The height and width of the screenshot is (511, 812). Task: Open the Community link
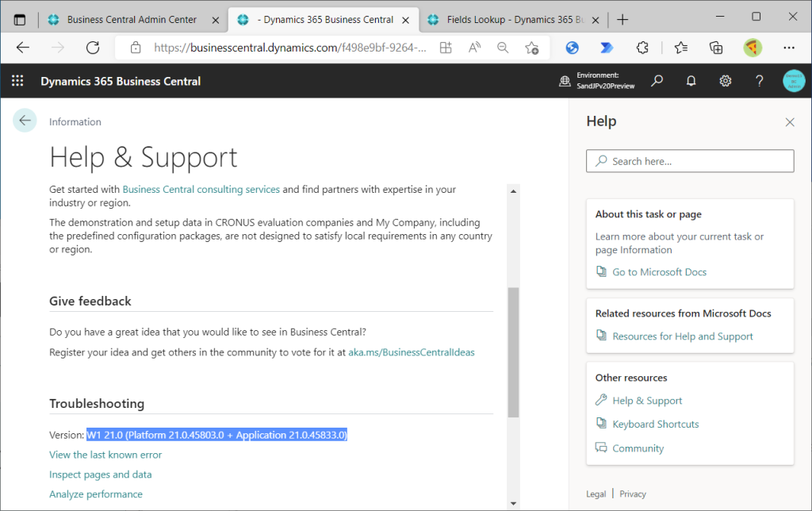(x=638, y=448)
